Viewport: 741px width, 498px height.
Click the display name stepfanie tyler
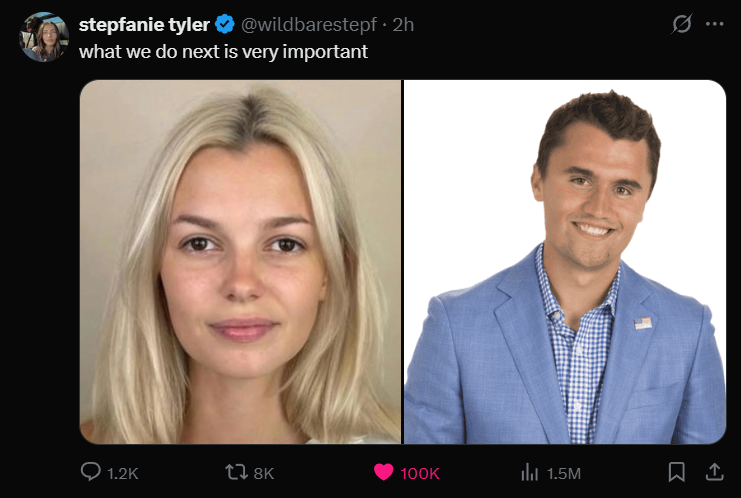[143, 24]
